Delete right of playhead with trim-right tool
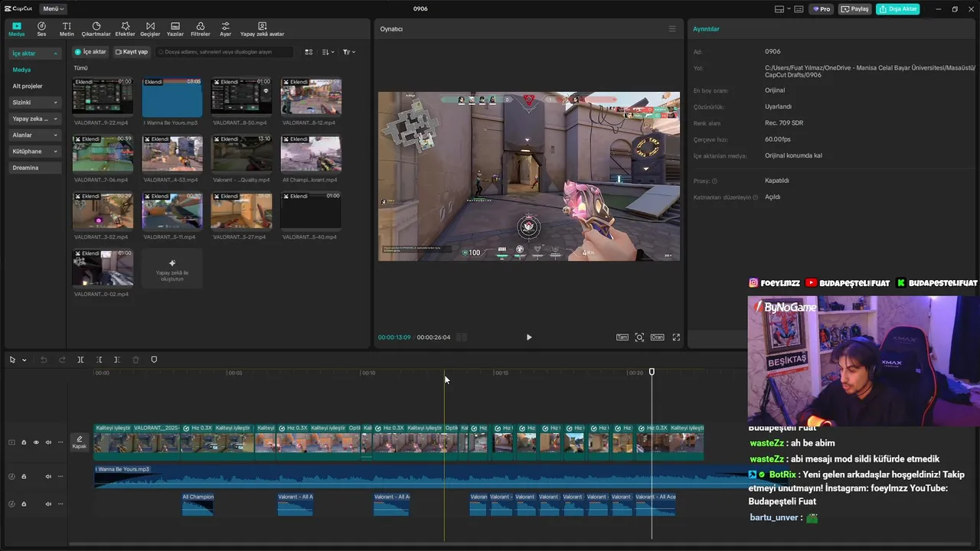The height and width of the screenshot is (551, 980). (x=117, y=360)
